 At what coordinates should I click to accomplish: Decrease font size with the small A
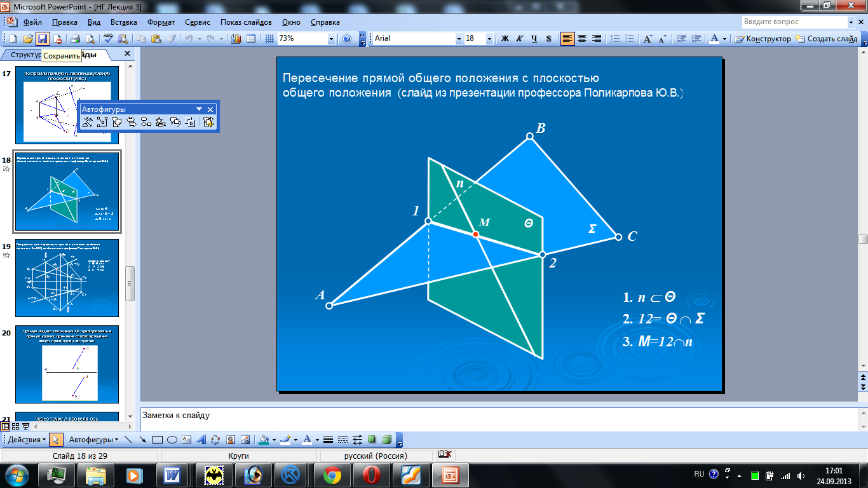[x=664, y=38]
